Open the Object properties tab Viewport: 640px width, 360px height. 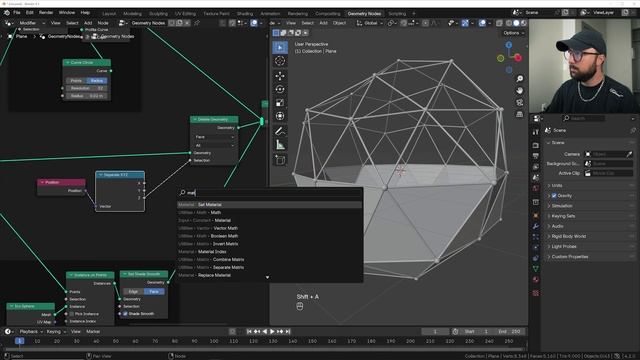pos(536,216)
